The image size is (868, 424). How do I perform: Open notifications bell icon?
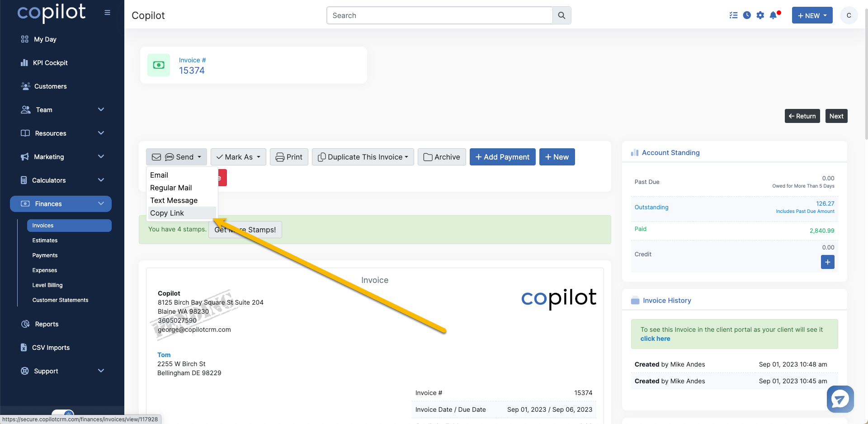(774, 15)
